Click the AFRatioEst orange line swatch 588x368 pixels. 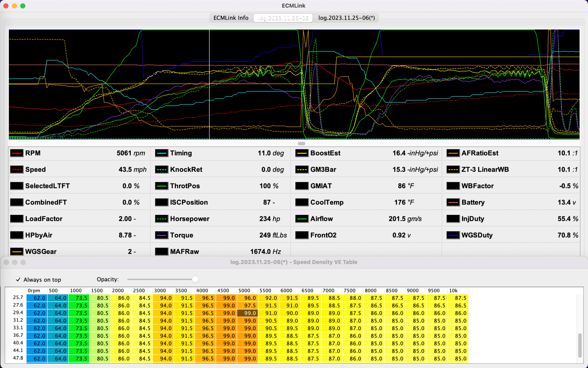tap(453, 153)
